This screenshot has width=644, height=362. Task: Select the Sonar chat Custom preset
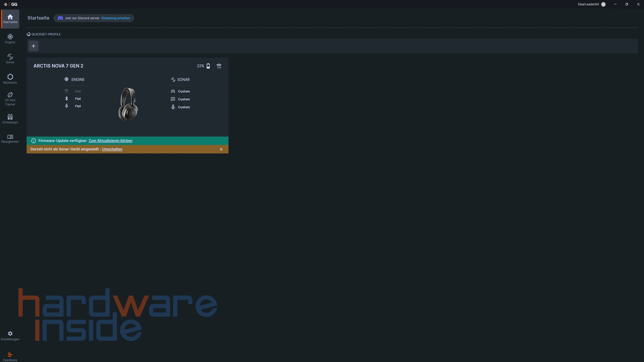[x=183, y=99]
